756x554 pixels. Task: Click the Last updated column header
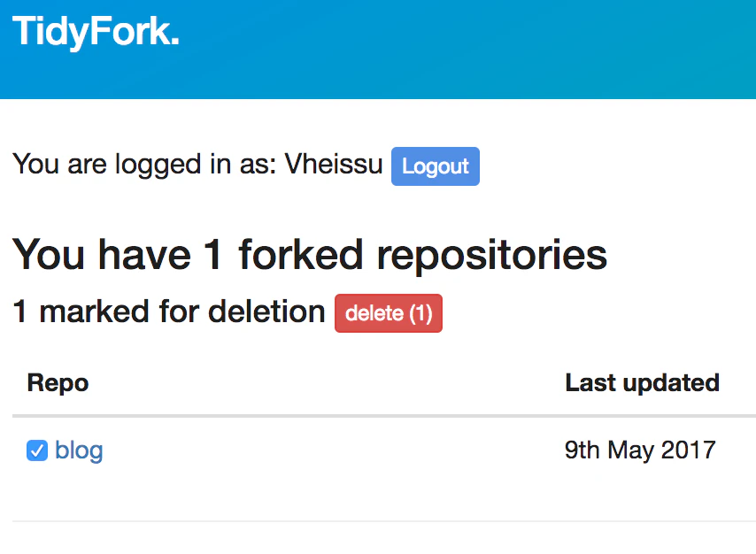(641, 382)
